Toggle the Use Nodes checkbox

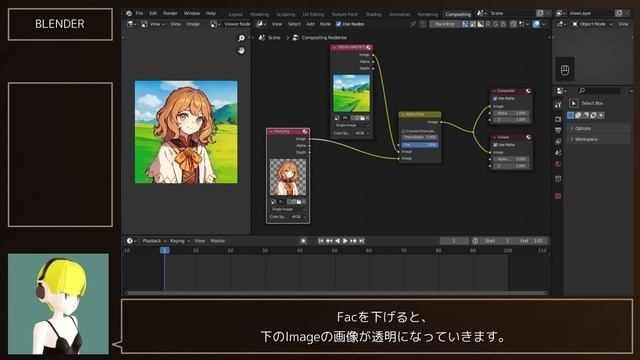338,24
